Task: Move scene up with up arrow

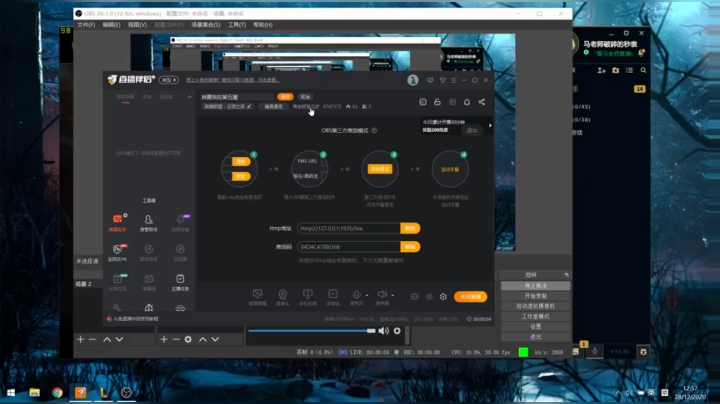Action: point(107,339)
